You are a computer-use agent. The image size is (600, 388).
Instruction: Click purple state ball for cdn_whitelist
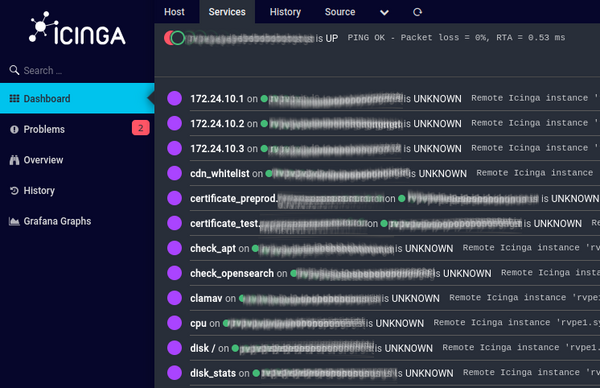[x=174, y=173]
